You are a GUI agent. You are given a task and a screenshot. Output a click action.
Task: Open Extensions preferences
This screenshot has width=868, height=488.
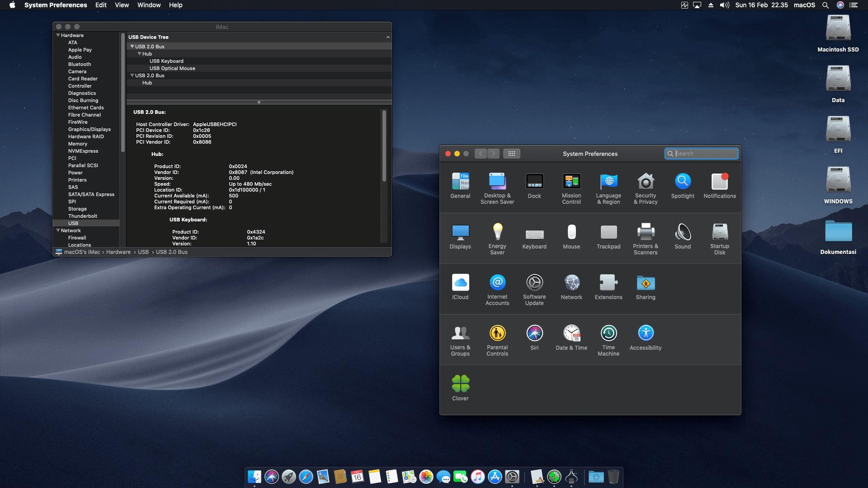tap(609, 287)
